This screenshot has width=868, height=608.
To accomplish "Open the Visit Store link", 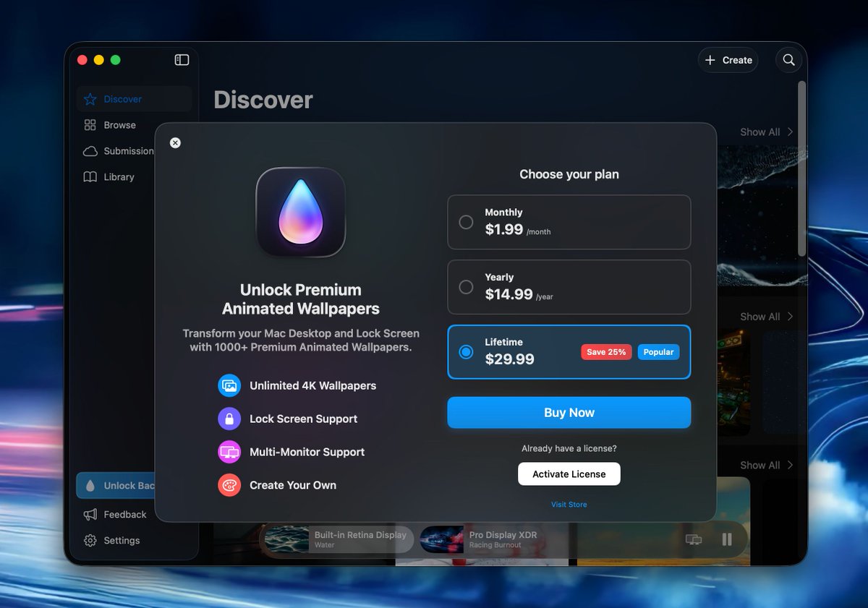I will pos(569,505).
